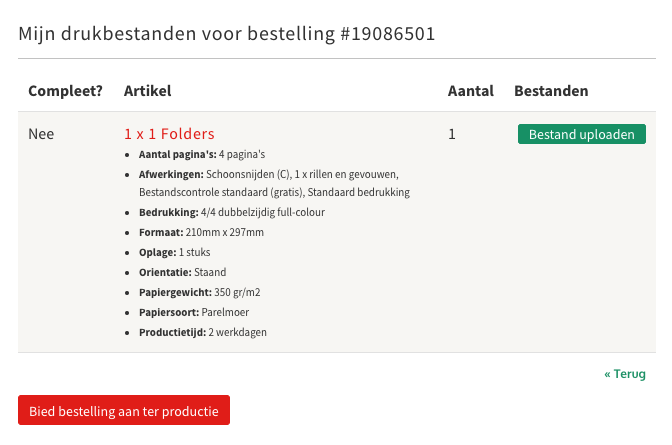Viewport: 672px width, 445px height.
Task: Click the quantity value 1 under Aantal
Action: click(x=452, y=134)
